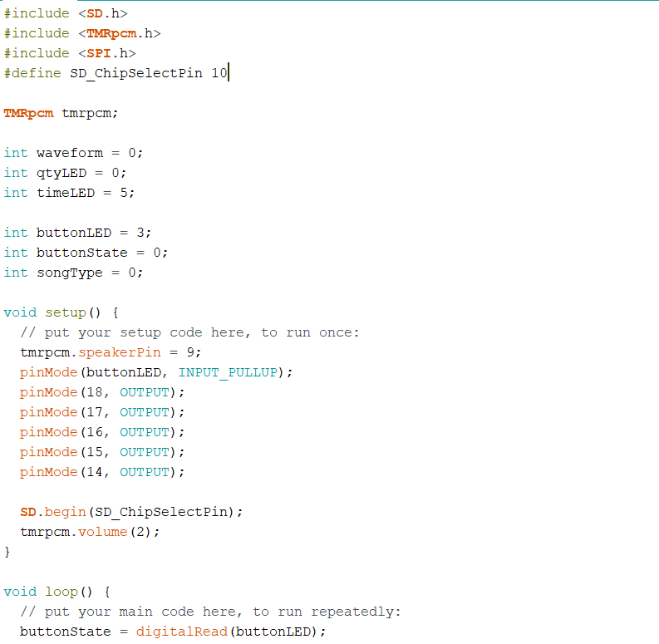Image resolution: width=659 pixels, height=644 pixels.
Task: Click the 'put your setup code here' comment
Action: coord(189,332)
